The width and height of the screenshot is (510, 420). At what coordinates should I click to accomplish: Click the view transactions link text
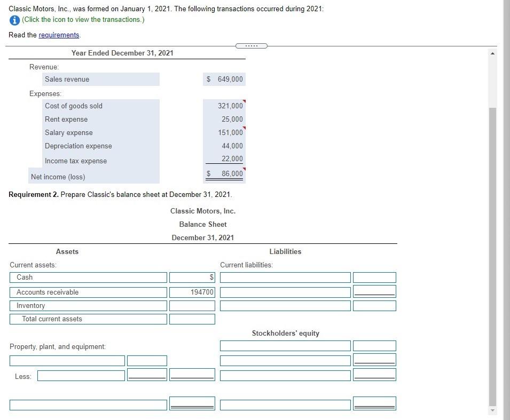coord(83,20)
